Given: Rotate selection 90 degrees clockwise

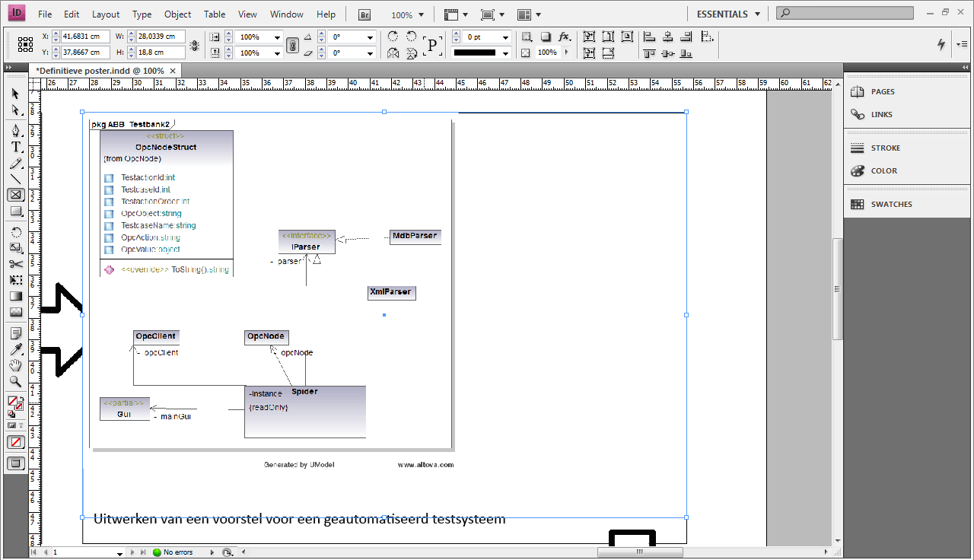Looking at the screenshot, I should pos(393,37).
